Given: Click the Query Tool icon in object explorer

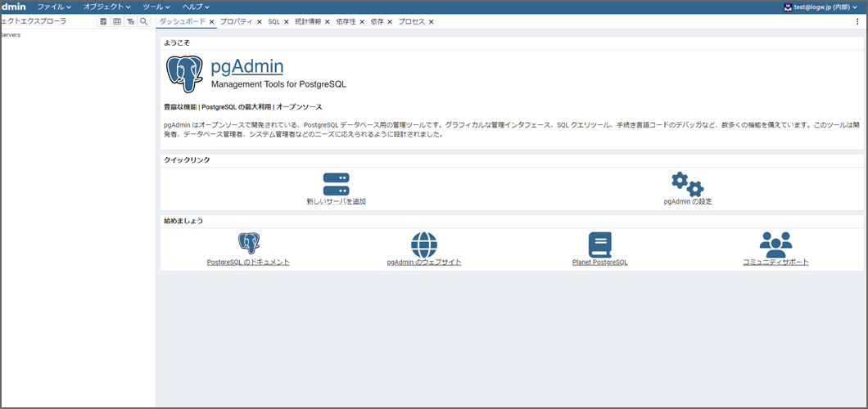Looking at the screenshot, I should click(103, 22).
